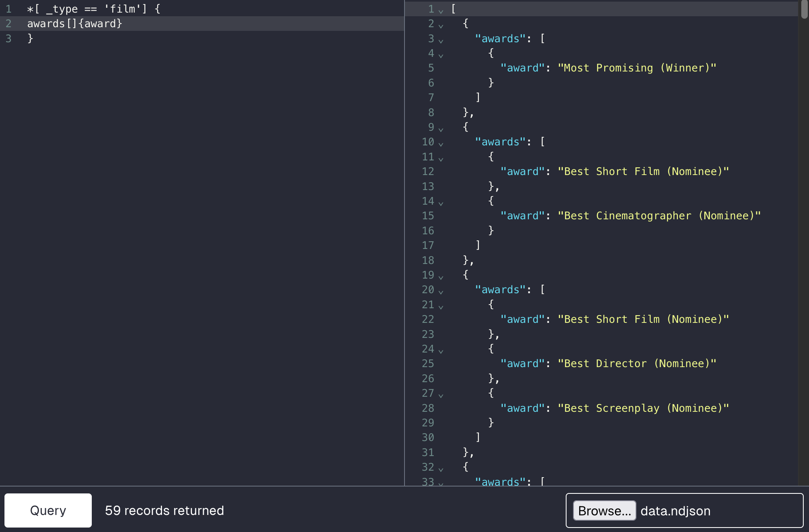Collapse the fold arrow on result line 1
This screenshot has height=532, width=809.
(441, 11)
